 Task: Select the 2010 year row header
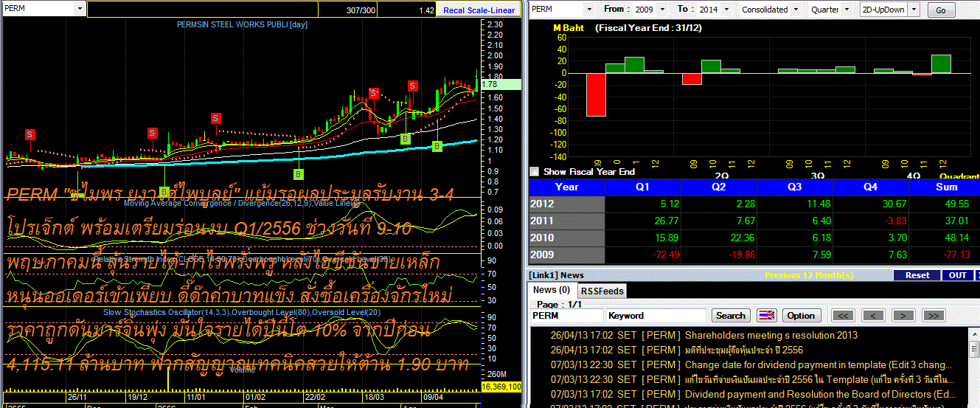point(566,238)
